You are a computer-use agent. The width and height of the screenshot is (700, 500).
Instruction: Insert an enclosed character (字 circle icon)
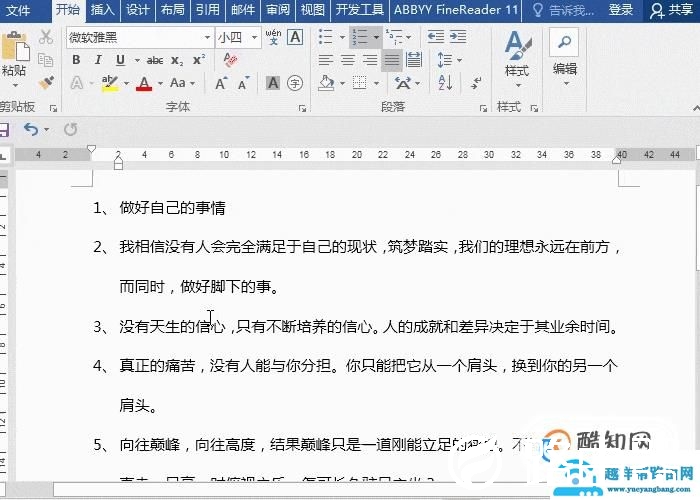[x=295, y=83]
